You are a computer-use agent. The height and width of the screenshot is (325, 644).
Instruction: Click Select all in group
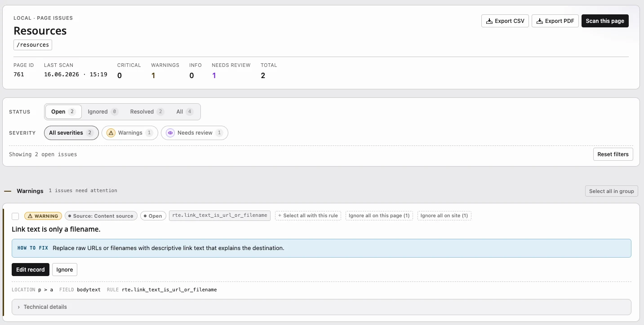(611, 191)
